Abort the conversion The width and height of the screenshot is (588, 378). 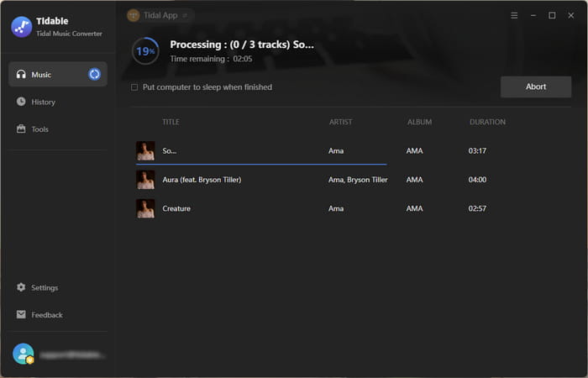tap(536, 87)
